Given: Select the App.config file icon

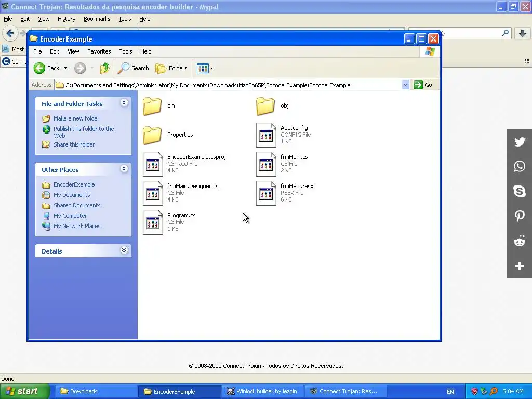Looking at the screenshot, I should coord(266,135).
